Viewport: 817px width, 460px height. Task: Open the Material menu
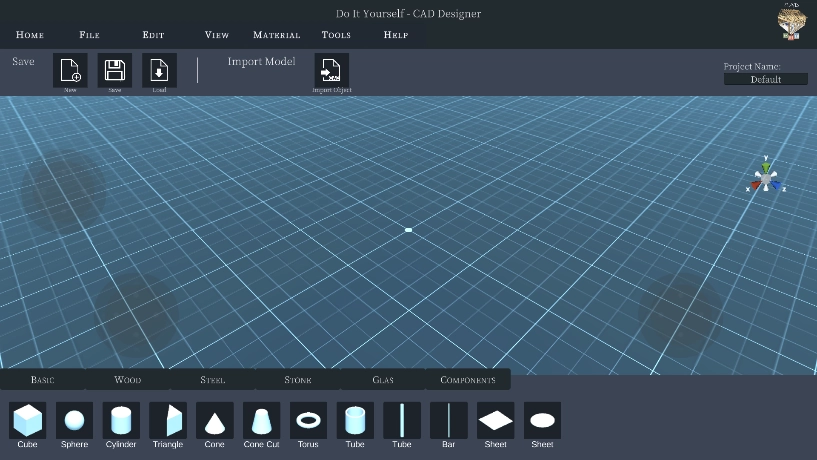[277, 35]
